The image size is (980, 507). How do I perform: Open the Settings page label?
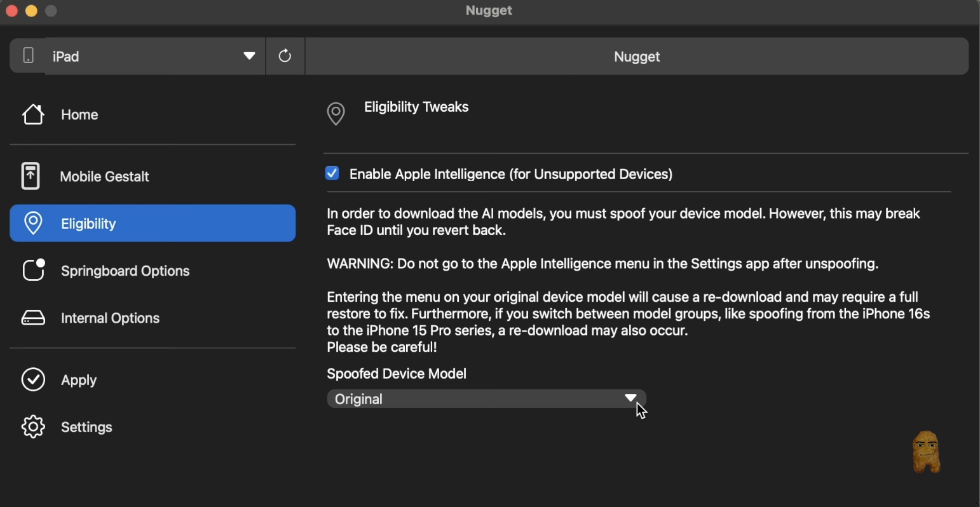[86, 428]
